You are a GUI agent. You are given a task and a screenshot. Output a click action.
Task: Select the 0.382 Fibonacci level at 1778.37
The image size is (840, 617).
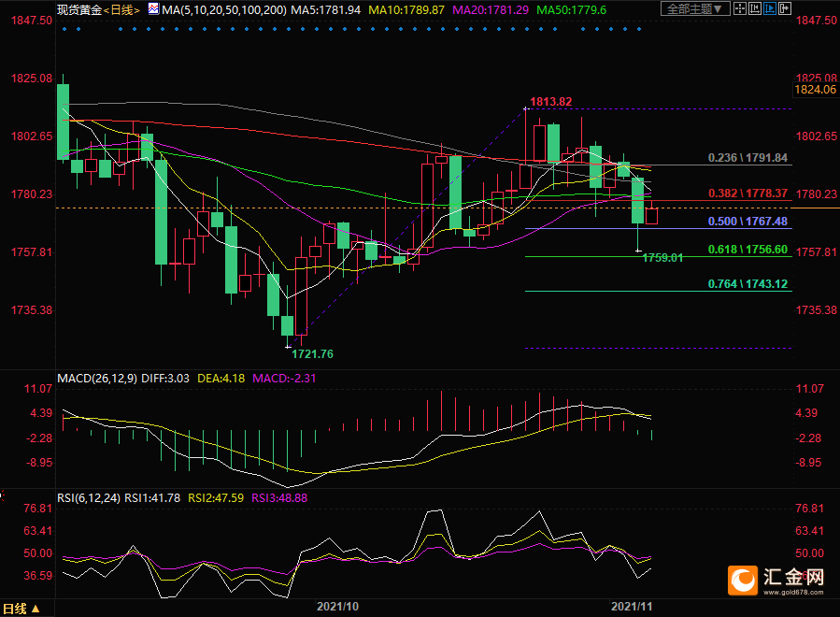point(747,193)
